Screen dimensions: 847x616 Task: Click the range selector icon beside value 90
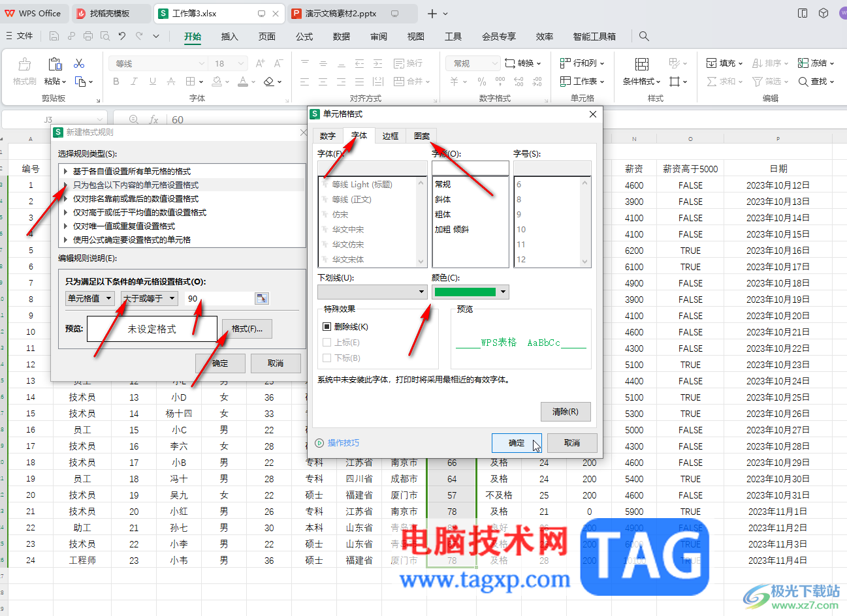(x=261, y=298)
